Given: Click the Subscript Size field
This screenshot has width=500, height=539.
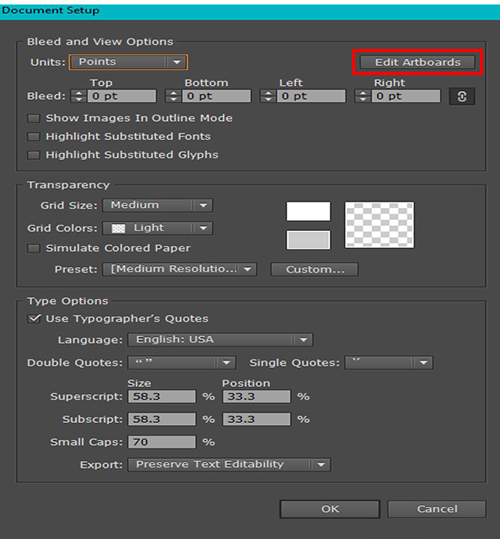Looking at the screenshot, I should pos(162,419).
